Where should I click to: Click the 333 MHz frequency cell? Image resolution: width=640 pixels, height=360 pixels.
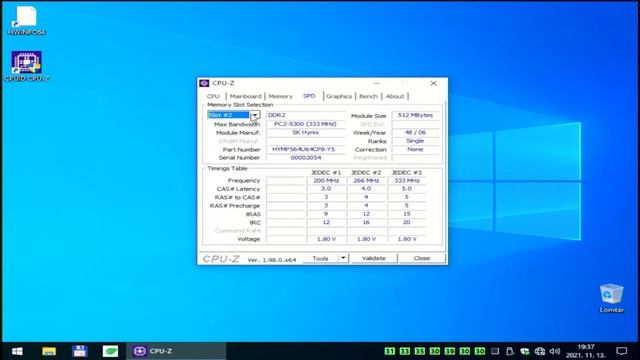(407, 180)
